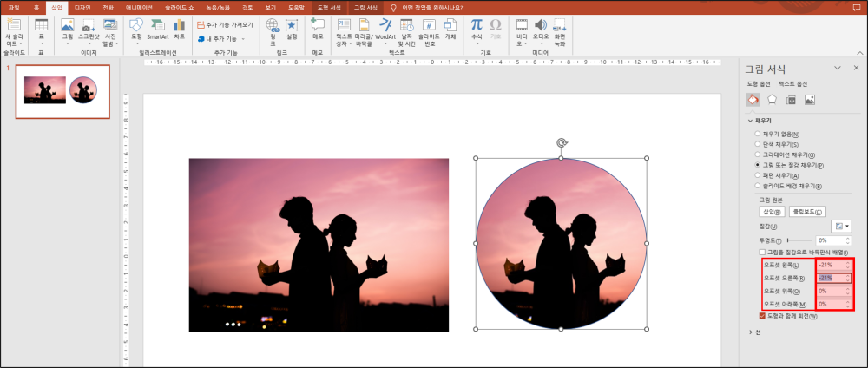Switch to 텍스트 옵션 (Text Options)
The height and width of the screenshot is (368, 868).
coord(792,84)
